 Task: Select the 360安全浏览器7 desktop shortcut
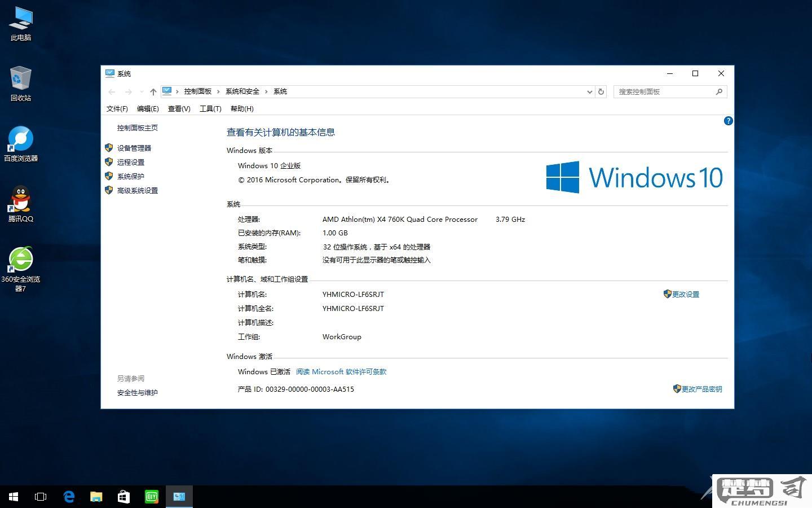pyautogui.click(x=21, y=269)
